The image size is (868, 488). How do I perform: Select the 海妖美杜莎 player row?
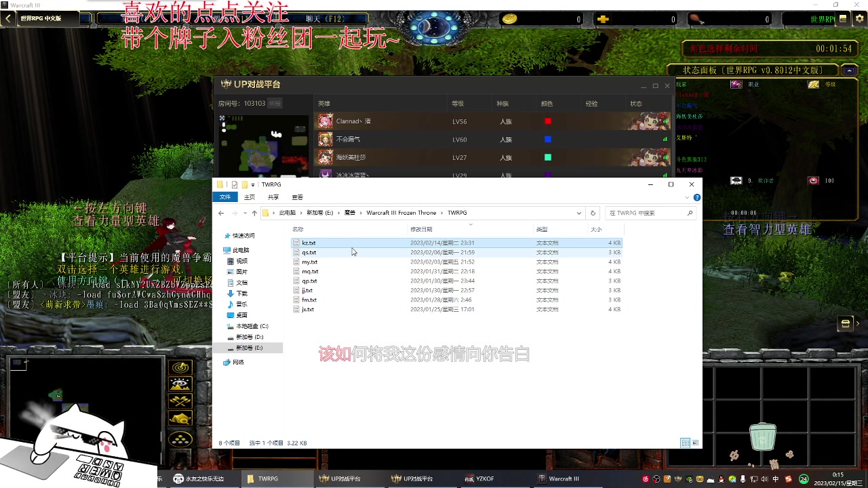(494, 157)
